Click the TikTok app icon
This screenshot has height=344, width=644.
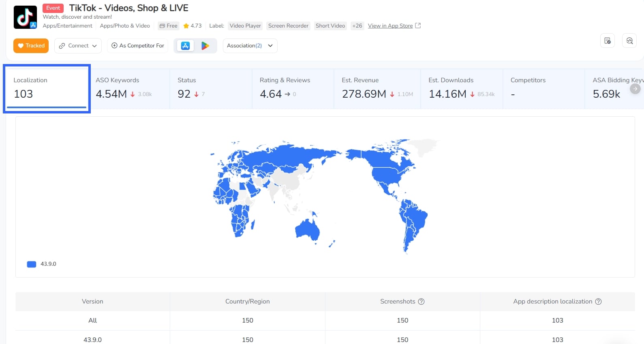[25, 17]
